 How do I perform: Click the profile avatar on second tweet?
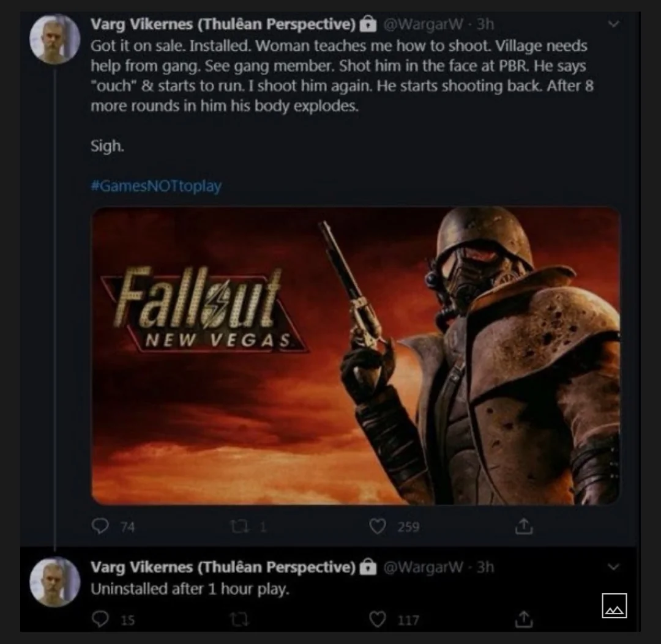55,582
